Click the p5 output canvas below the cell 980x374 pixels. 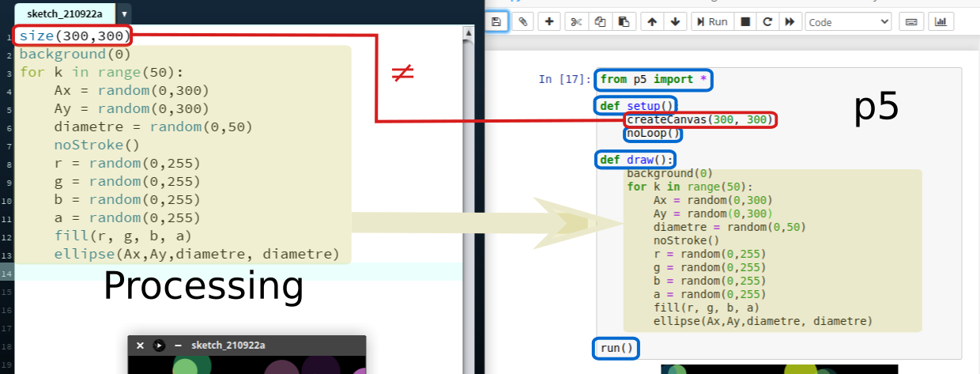click(779, 369)
